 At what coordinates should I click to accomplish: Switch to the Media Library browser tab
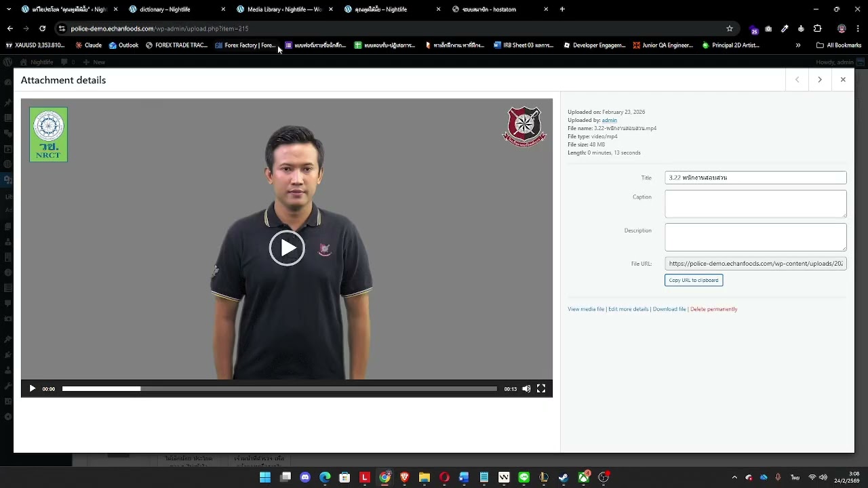tap(284, 9)
